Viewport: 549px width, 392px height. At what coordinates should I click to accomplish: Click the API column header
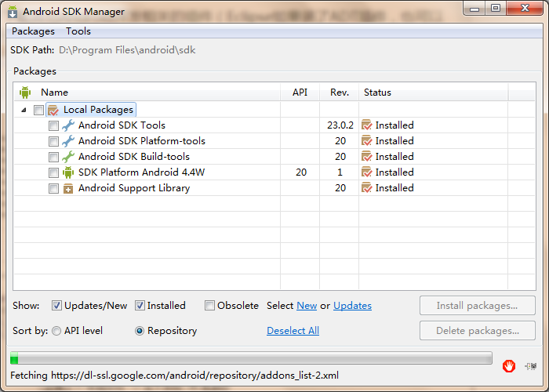(x=300, y=93)
